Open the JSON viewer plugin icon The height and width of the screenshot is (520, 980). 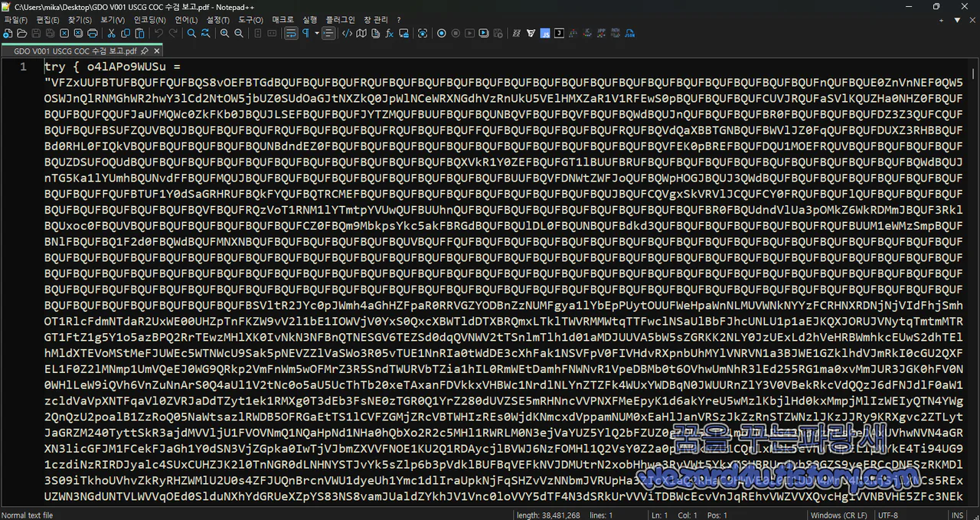coord(559,33)
